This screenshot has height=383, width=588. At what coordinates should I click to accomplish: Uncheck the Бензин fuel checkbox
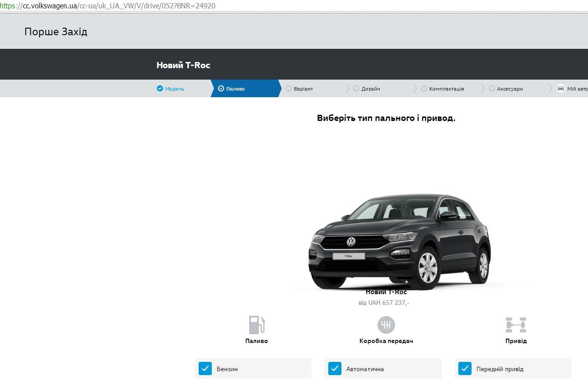[205, 368]
